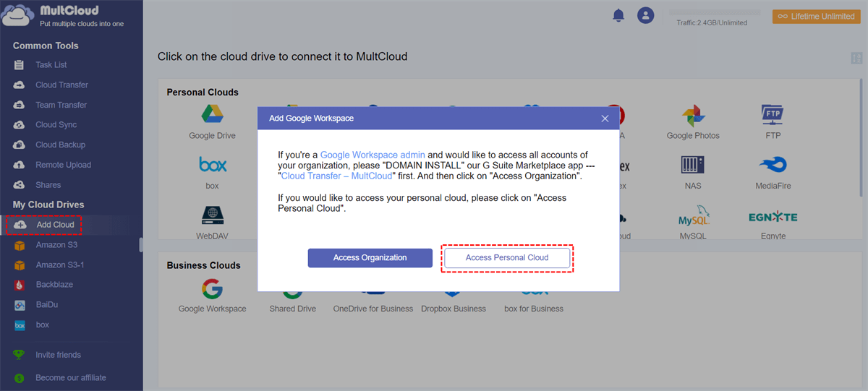Click the Team Transfer icon
Image resolution: width=868 pixels, height=391 pixels.
coord(20,105)
